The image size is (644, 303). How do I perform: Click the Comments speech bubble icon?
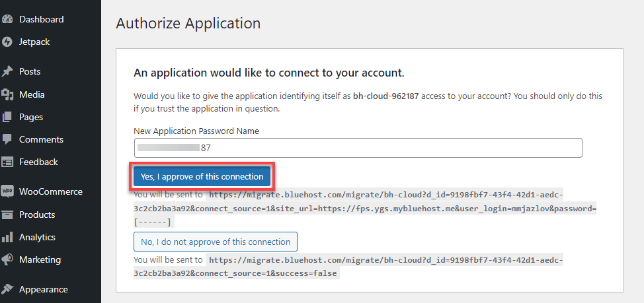point(7,139)
